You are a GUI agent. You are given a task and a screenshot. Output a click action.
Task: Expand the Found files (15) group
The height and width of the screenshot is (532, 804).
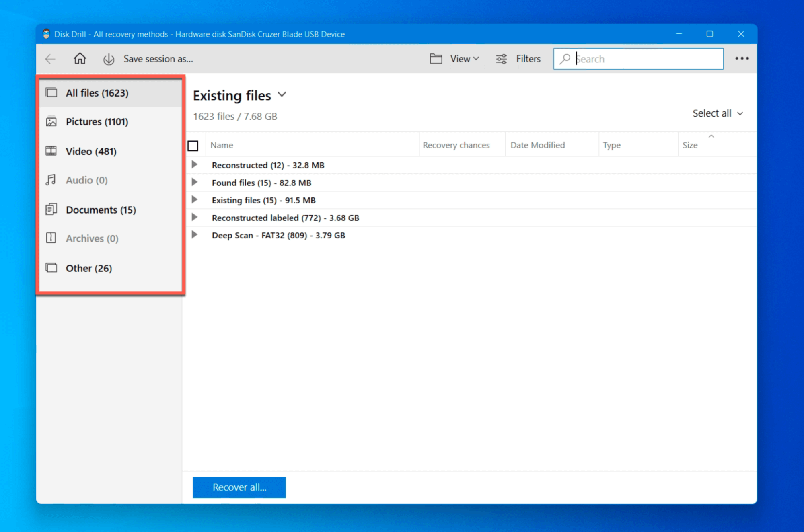(x=195, y=182)
